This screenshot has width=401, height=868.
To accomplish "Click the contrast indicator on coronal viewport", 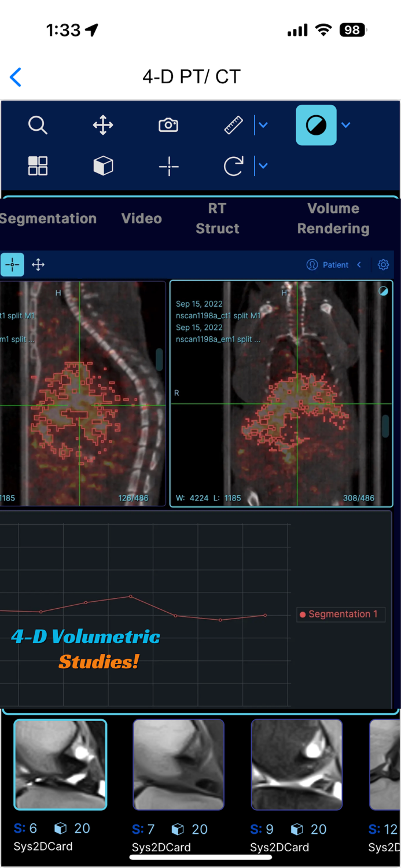I will pos(383,291).
